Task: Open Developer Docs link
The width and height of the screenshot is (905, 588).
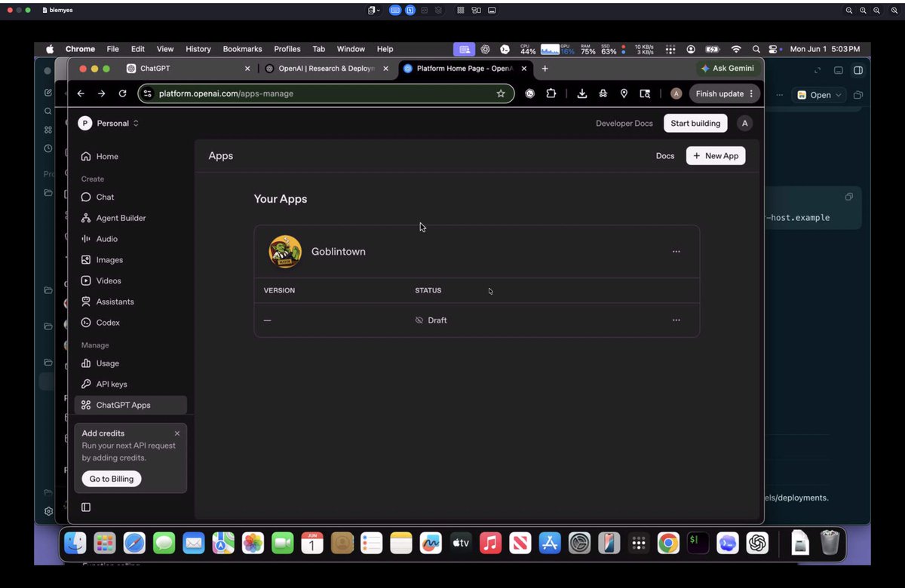Action: [x=624, y=124]
